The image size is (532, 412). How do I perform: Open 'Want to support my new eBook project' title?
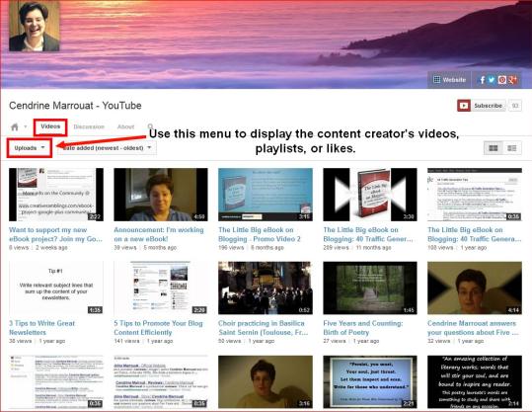[x=55, y=234]
